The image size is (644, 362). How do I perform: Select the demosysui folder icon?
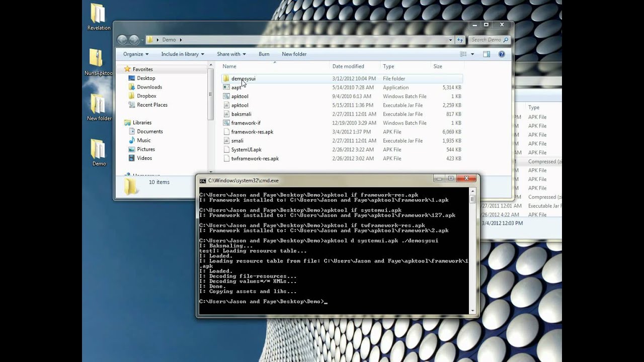coord(226,78)
